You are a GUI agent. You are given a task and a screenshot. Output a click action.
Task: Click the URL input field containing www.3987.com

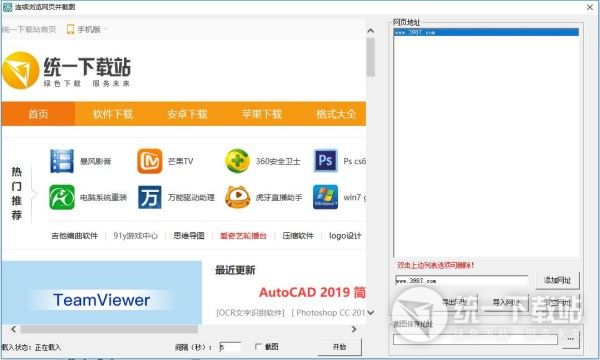(x=461, y=281)
